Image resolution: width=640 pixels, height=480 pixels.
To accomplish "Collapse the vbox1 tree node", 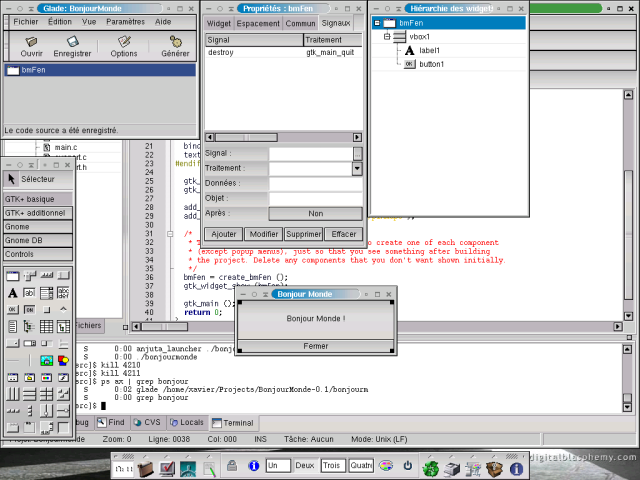I will pos(387,36).
